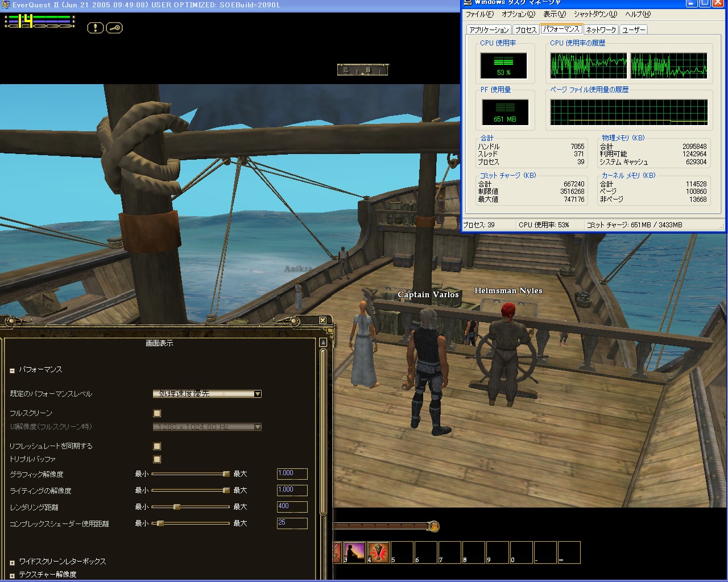
Task: Click available memory value 1242964
Action: [694, 154]
